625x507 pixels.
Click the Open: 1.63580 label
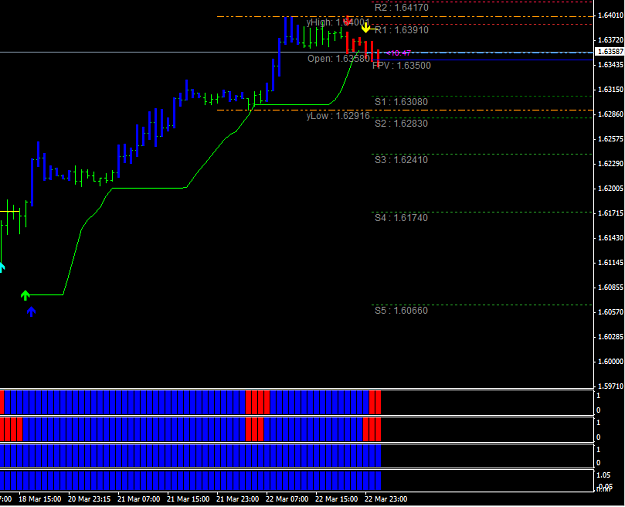coord(338,59)
